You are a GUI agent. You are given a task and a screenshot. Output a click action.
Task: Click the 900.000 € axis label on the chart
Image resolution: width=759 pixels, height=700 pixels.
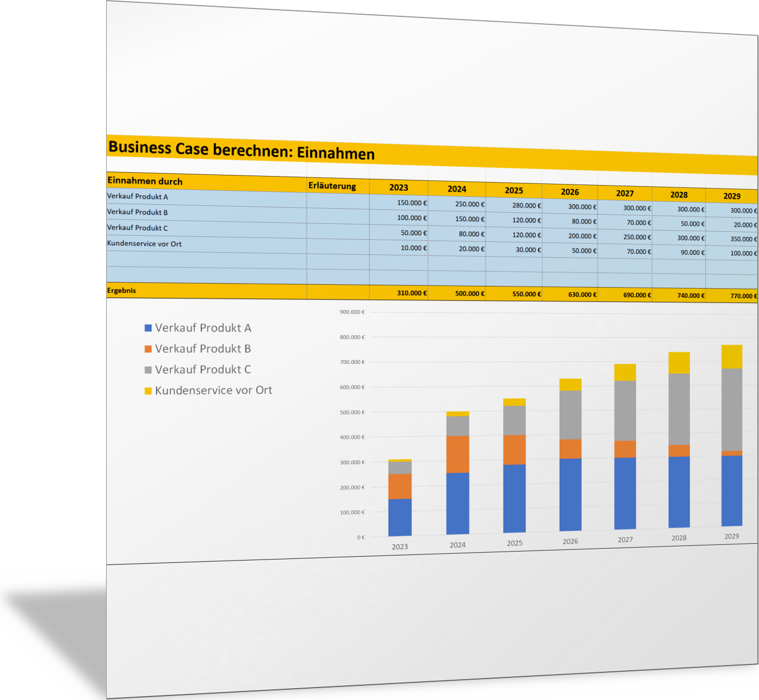352,312
